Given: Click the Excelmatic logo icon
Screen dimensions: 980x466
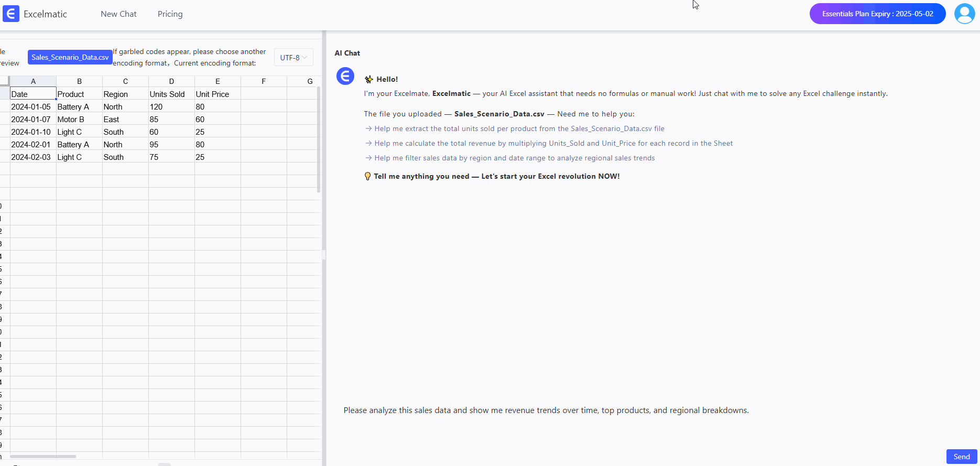Looking at the screenshot, I should pos(11,14).
